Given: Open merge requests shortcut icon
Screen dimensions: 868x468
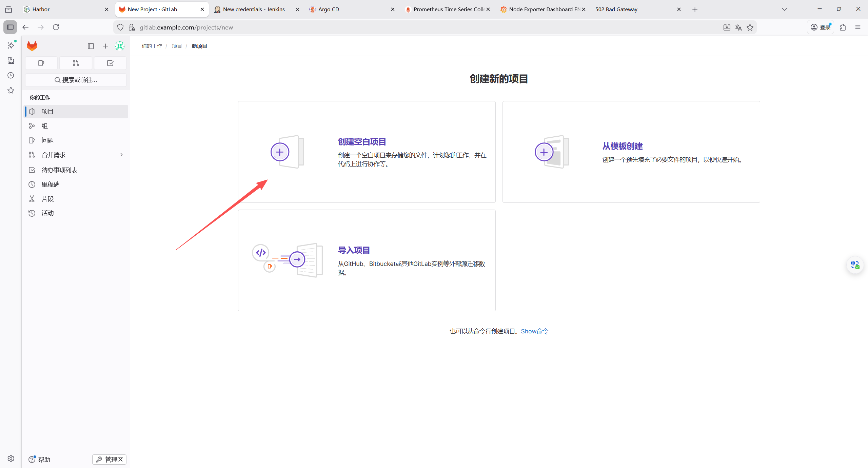Looking at the screenshot, I should 76,63.
